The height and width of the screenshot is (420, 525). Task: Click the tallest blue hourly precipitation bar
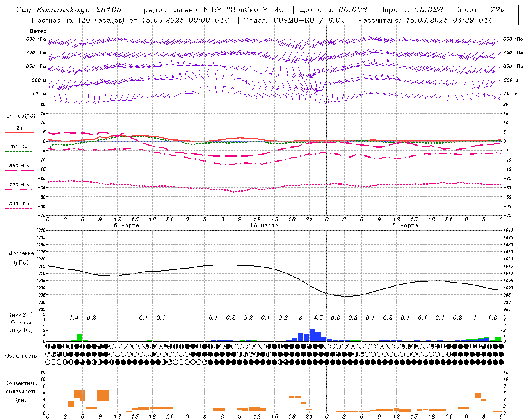312,335
